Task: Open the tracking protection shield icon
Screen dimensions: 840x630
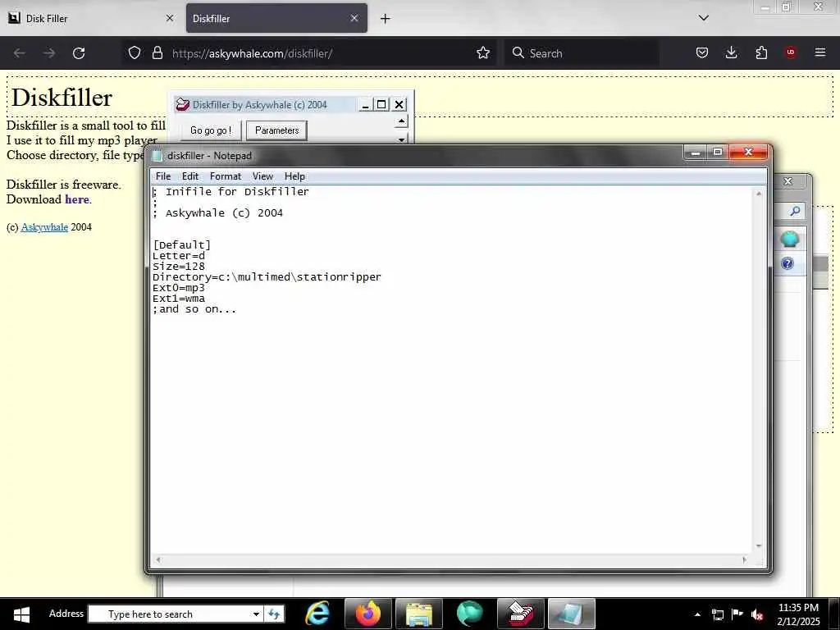Action: (135, 52)
